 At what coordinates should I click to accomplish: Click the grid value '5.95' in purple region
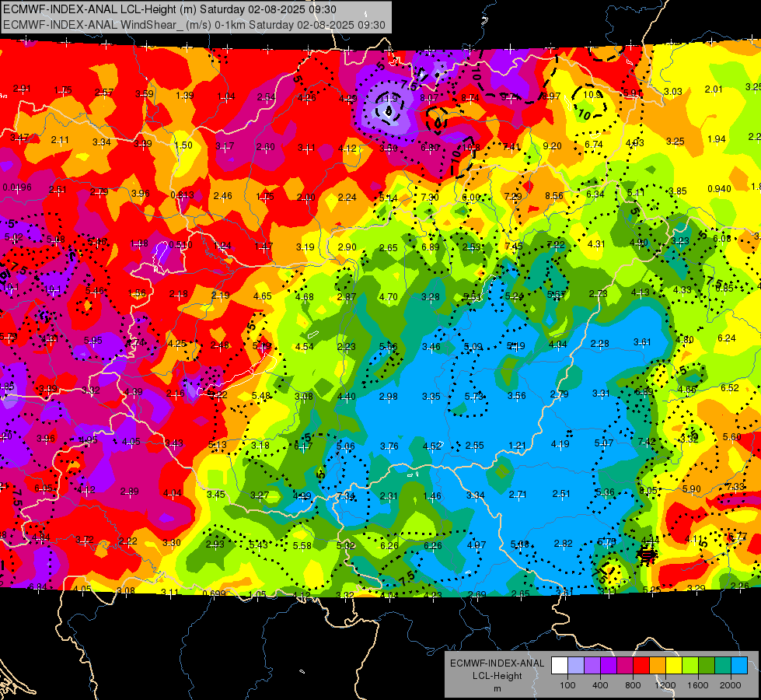pos(93,341)
